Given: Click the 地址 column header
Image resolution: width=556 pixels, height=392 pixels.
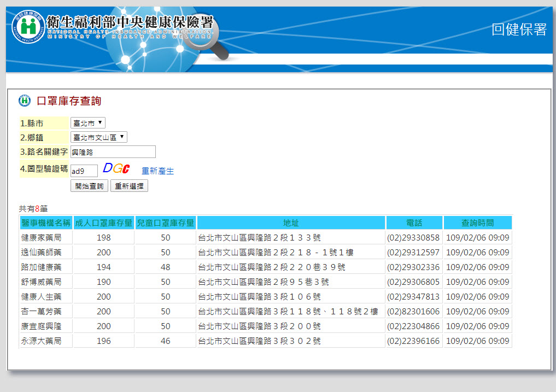Looking at the screenshot, I should [x=291, y=223].
